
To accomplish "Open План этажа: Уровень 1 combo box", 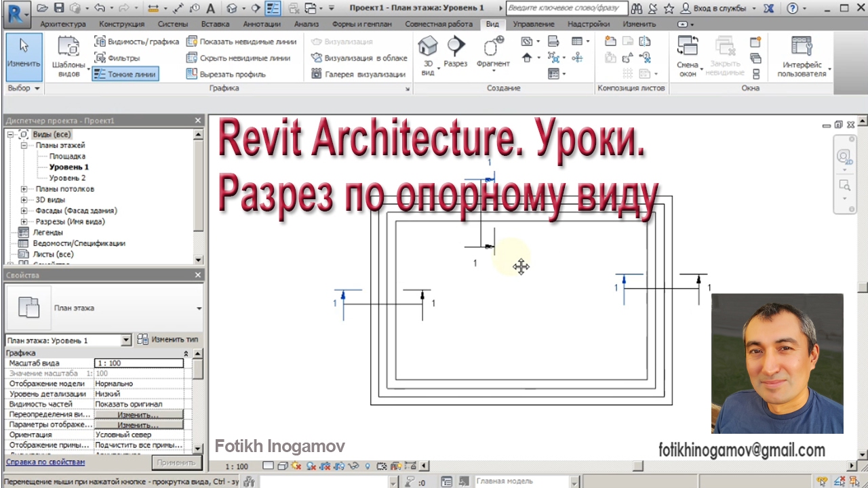I will [68, 340].
